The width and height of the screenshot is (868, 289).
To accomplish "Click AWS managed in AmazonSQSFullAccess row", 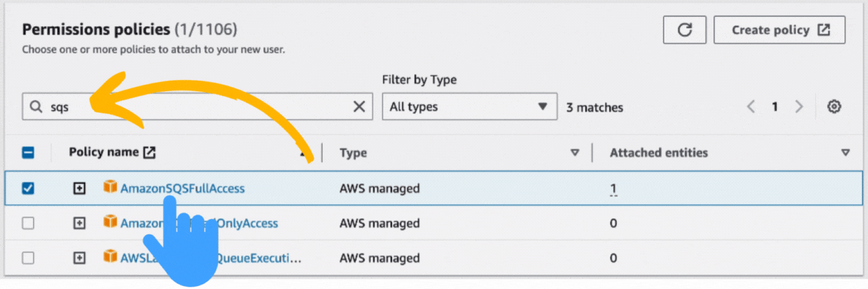I will [380, 188].
